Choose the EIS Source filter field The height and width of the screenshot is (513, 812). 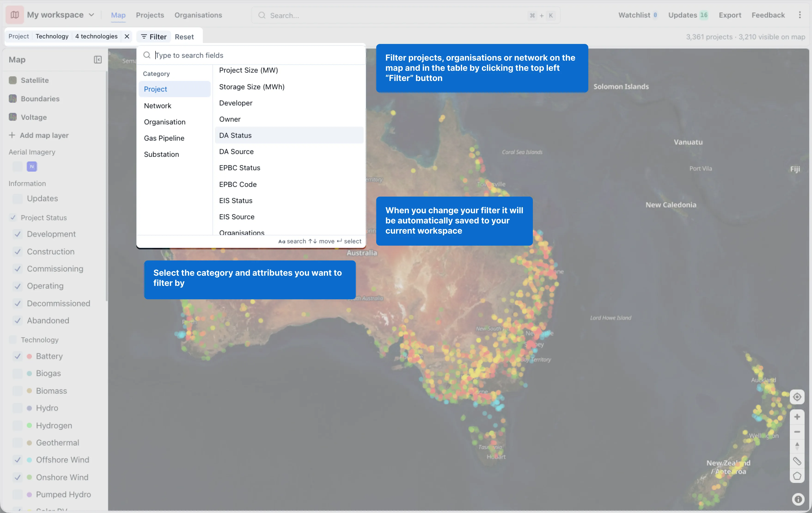coord(289,217)
